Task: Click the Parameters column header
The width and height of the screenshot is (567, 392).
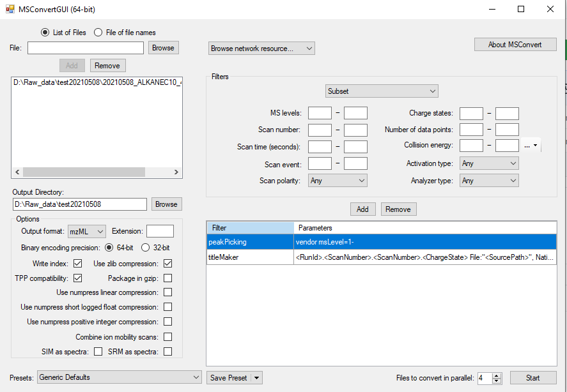Action: 425,228
